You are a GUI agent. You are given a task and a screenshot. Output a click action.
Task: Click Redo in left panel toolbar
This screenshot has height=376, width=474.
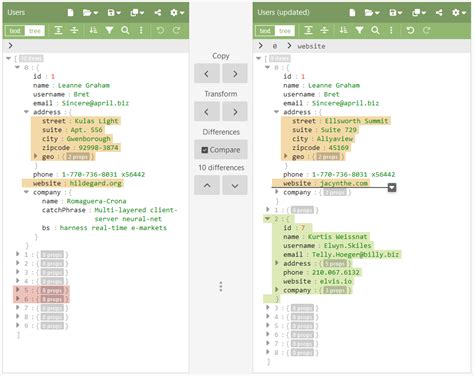tap(176, 30)
